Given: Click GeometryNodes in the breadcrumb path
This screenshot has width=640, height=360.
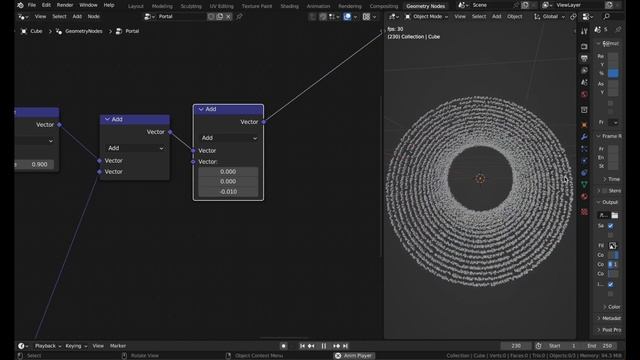Looking at the screenshot, I should (x=84, y=31).
